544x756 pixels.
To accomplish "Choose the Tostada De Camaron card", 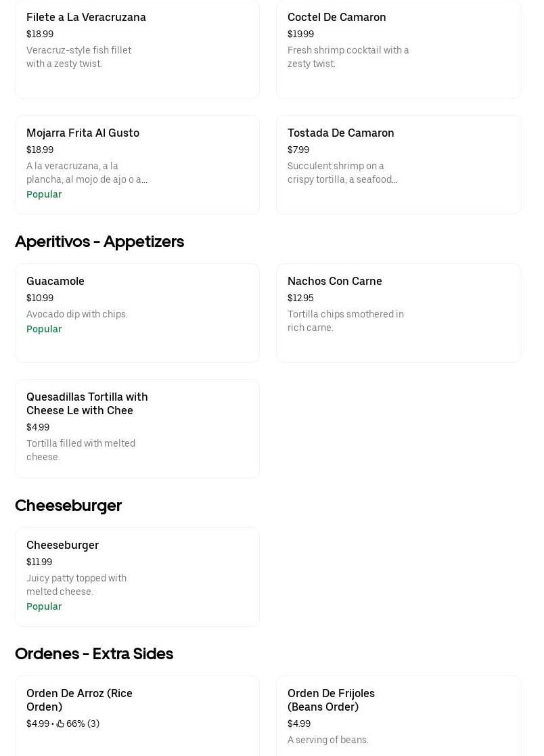I will (x=399, y=165).
